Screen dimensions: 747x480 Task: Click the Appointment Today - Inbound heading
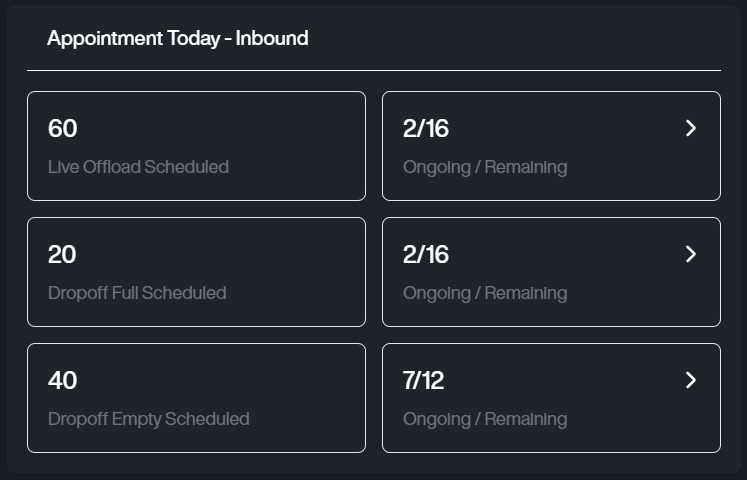[x=177, y=39]
